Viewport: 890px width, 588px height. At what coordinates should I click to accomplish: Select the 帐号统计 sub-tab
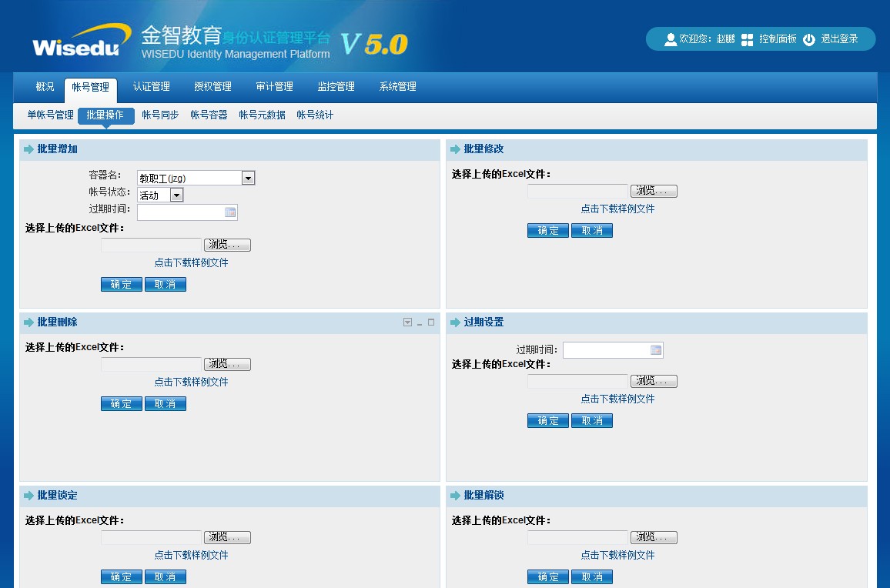[x=315, y=115]
